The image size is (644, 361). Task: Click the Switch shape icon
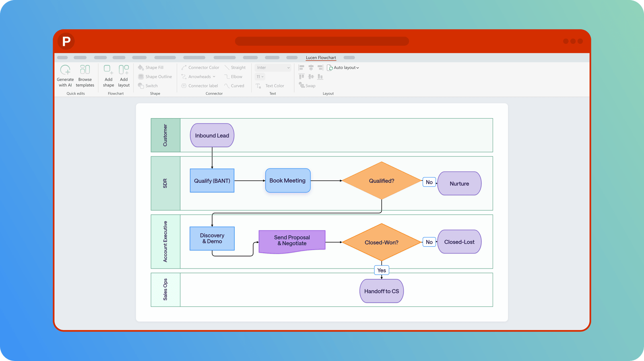click(x=141, y=86)
